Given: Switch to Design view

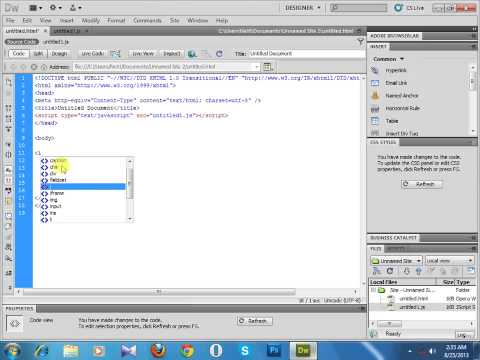Looking at the screenshot, I should 59,54.
